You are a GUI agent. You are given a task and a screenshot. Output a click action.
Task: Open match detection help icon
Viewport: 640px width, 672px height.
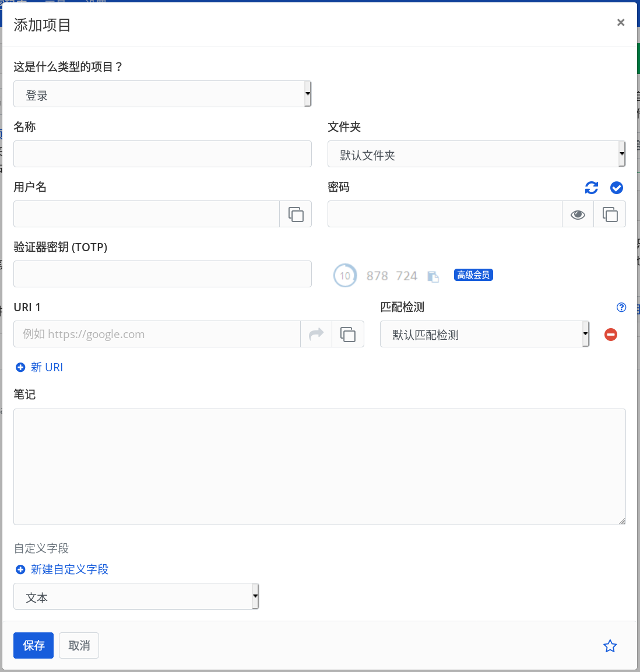pyautogui.click(x=621, y=307)
